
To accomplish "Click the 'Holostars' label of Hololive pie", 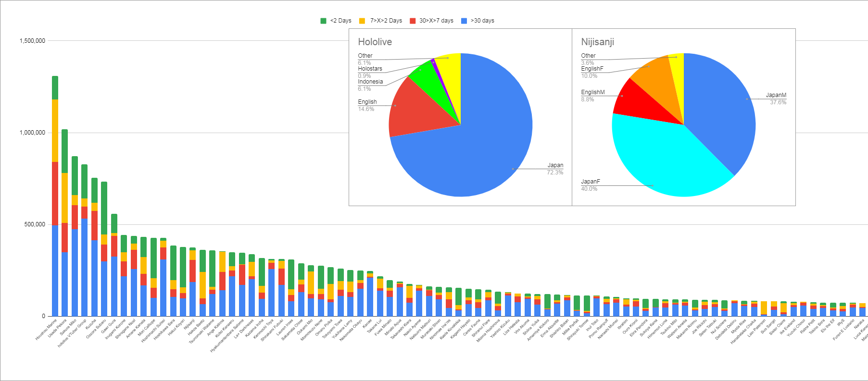I will click(x=370, y=69).
